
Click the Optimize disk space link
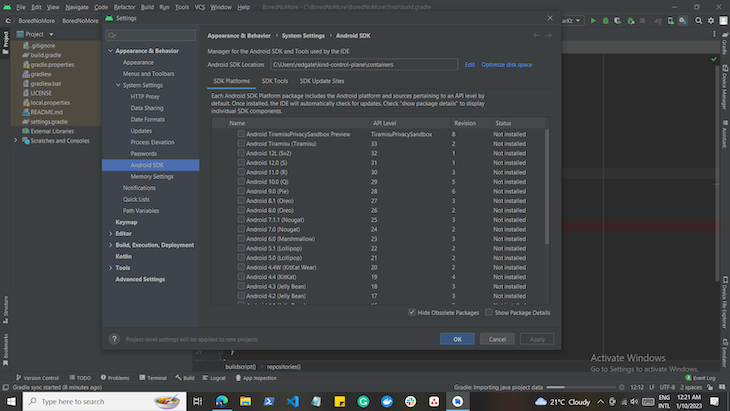[x=506, y=64]
